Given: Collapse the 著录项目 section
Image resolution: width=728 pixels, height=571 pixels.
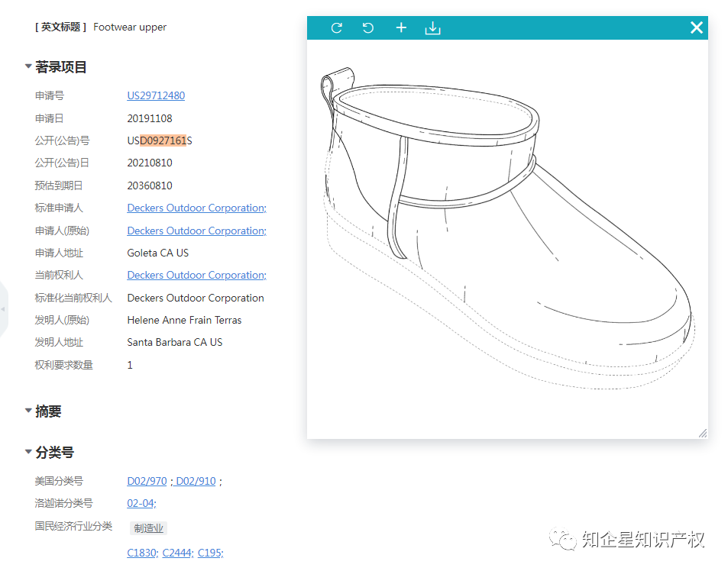Looking at the screenshot, I should pyautogui.click(x=28, y=66).
